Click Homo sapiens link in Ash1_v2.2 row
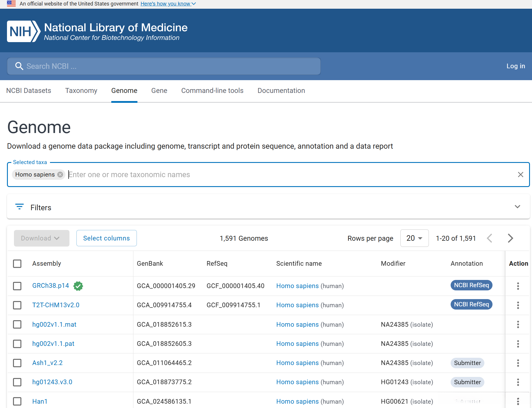The height and width of the screenshot is (408, 532). (298, 363)
